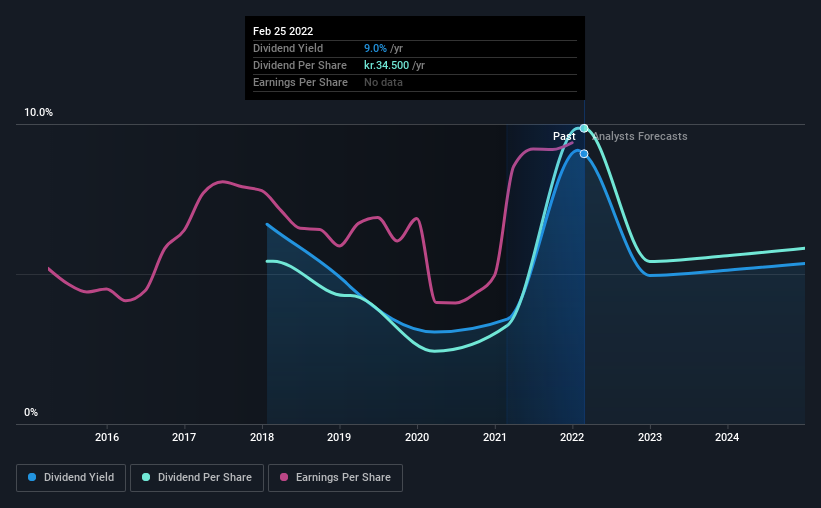
Task: Toggle the Earnings Per Share legend series
Action: point(335,478)
